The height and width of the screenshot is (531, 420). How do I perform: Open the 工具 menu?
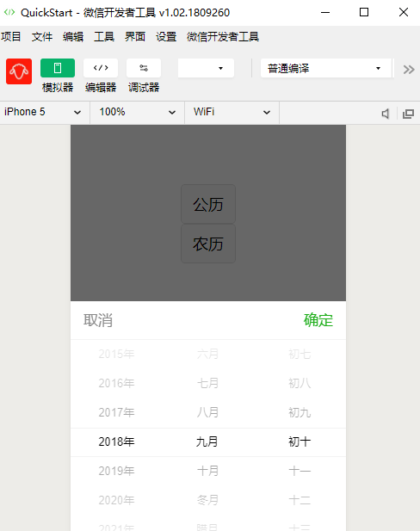click(104, 36)
